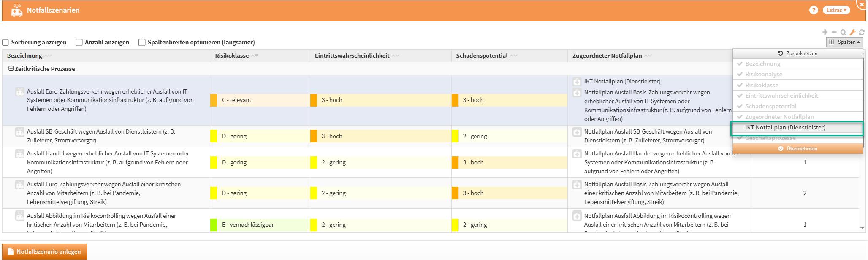The image size is (868, 260).
Task: Click the minus icon above the table
Action: (834, 32)
